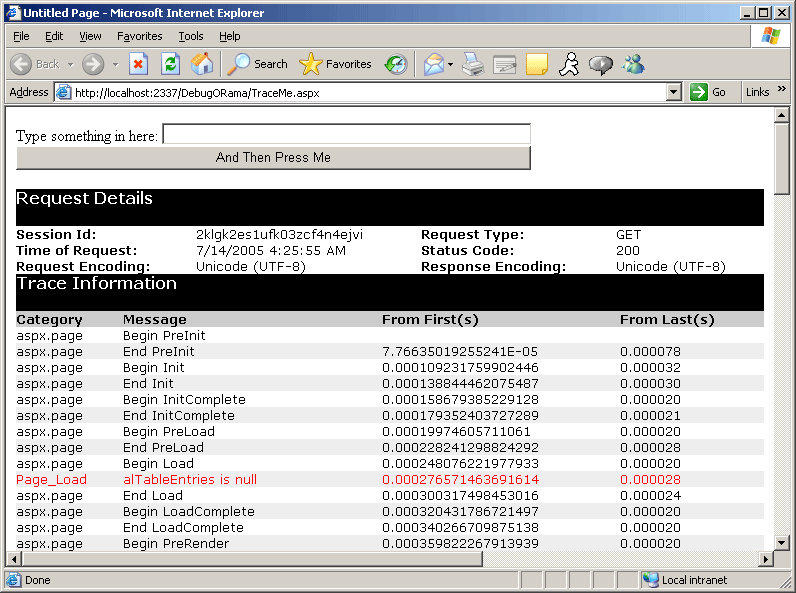
Task: Open the File menu
Action: (21, 36)
